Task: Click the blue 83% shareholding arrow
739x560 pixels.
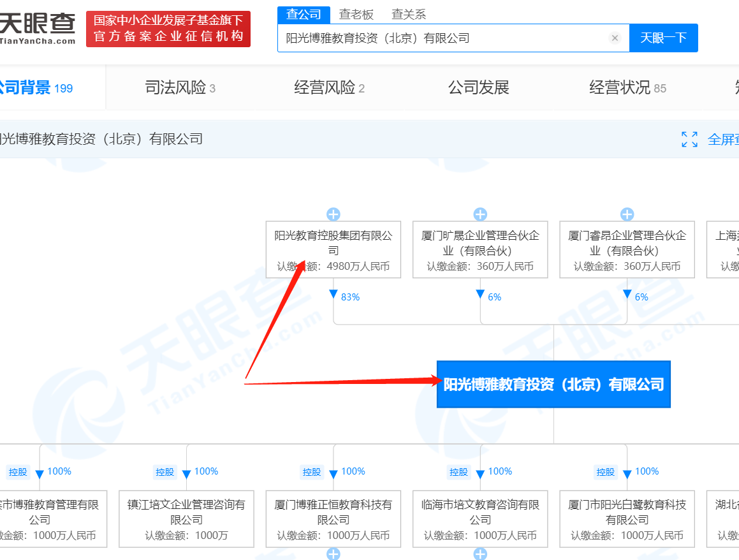Action: (332, 294)
